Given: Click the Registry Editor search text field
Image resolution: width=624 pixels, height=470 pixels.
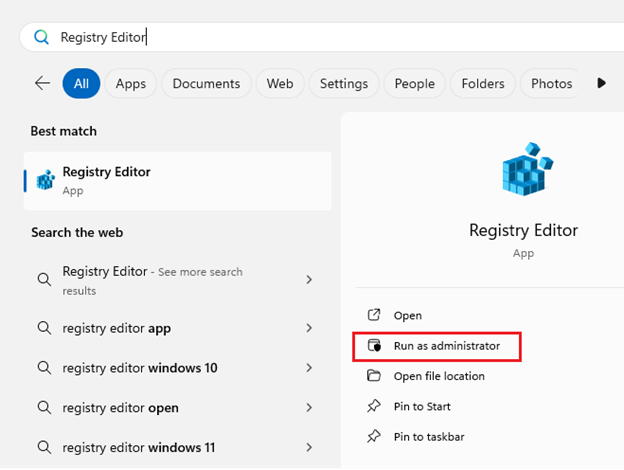Looking at the screenshot, I should tap(322, 37).
